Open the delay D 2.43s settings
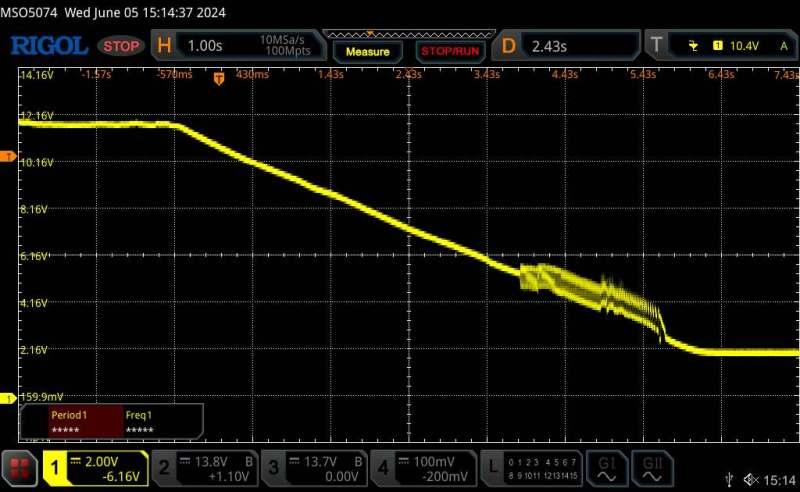Screen dimensions: 800x492 click(568, 45)
